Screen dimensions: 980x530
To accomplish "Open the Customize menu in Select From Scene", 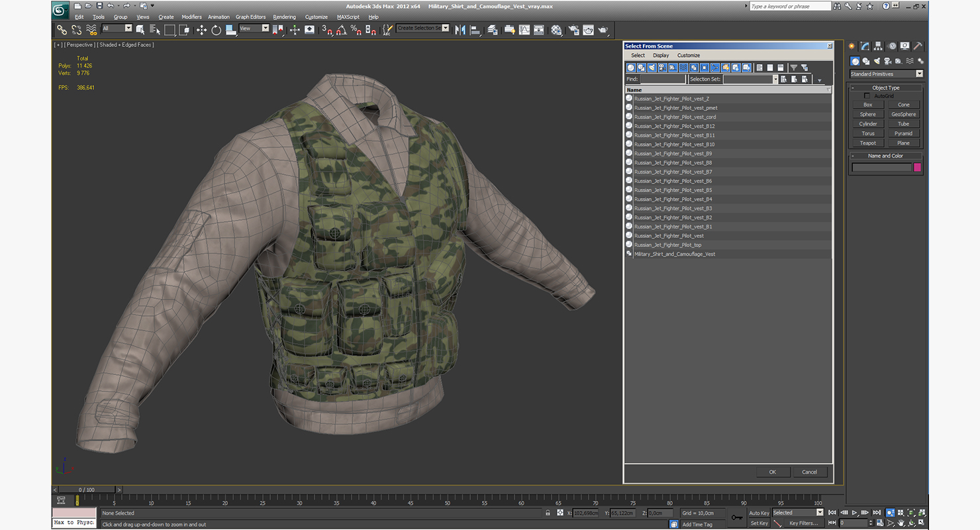I will click(689, 56).
